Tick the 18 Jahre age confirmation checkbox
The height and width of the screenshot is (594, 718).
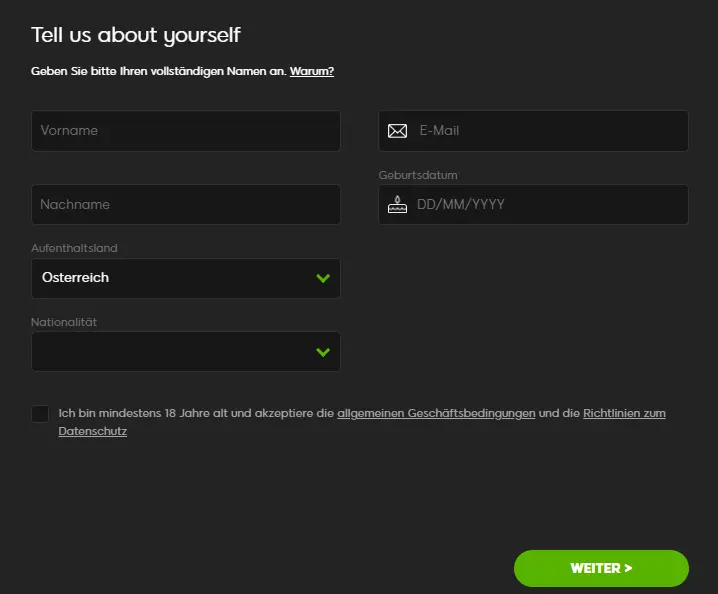pos(40,414)
